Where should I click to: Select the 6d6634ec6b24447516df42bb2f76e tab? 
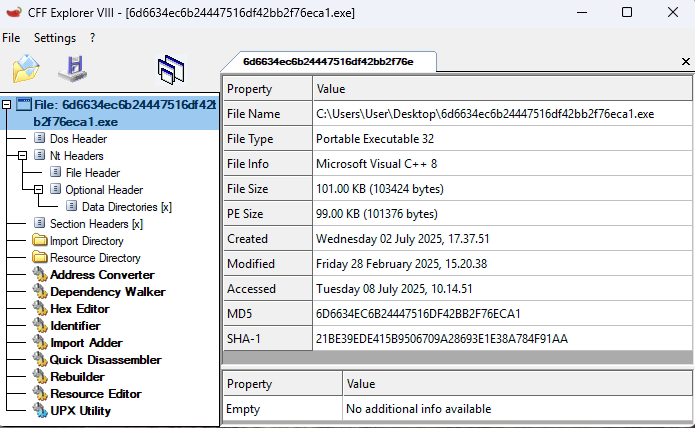point(328,62)
